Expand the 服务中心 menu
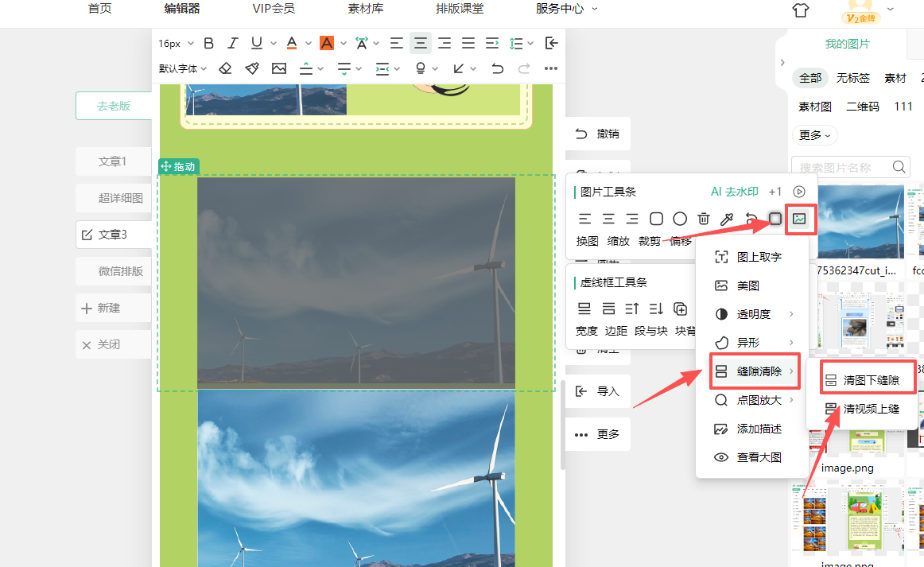The width and height of the screenshot is (924, 567). (566, 8)
